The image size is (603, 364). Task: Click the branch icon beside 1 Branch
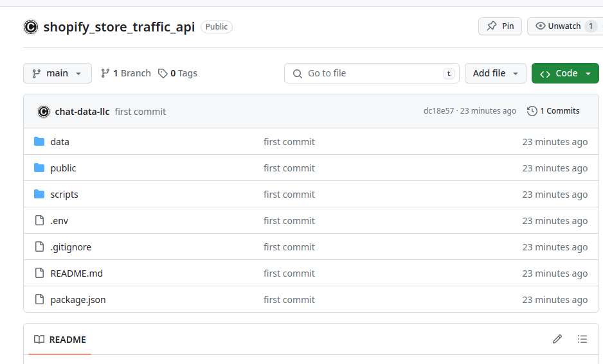coord(105,73)
